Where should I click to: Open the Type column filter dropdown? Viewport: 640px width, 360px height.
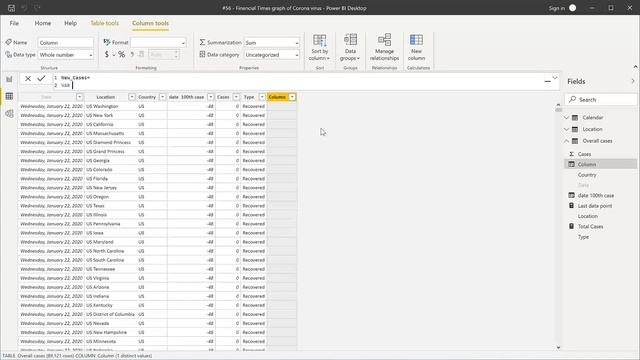click(262, 97)
